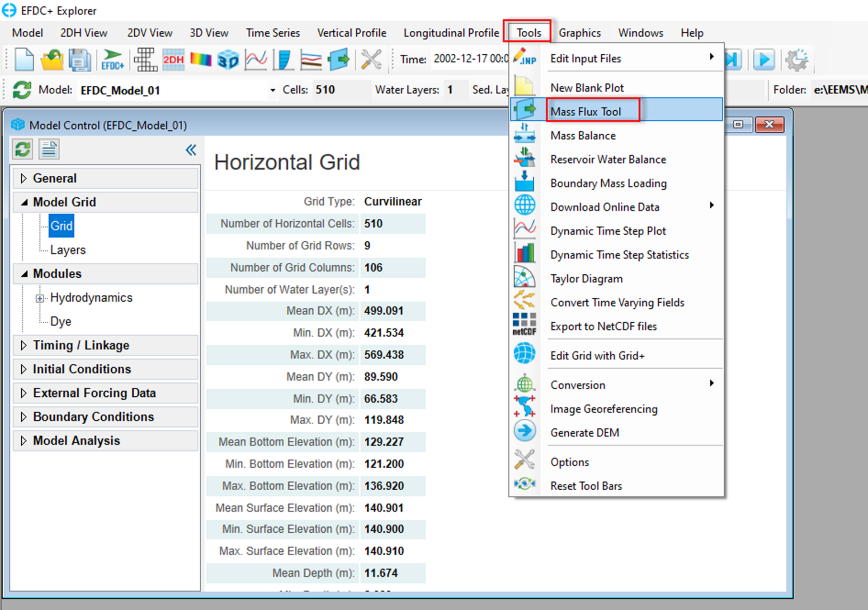Expand the Hydrodynamics module node

40,297
